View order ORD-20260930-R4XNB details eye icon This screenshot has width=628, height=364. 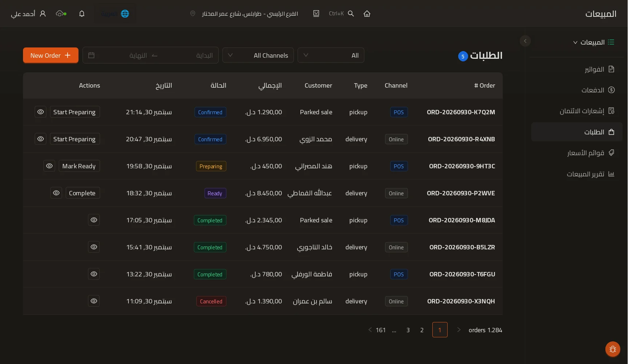41,139
